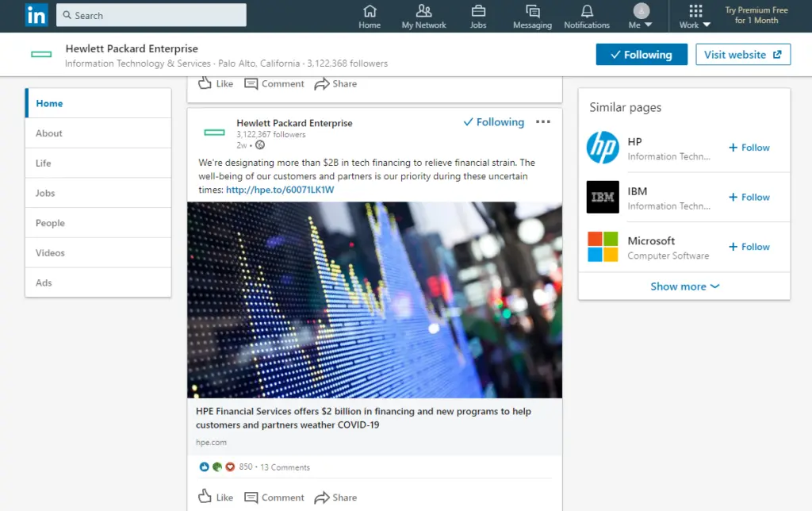Expand the Work apps menu
Viewport: 812px width, 511px height.
click(695, 16)
